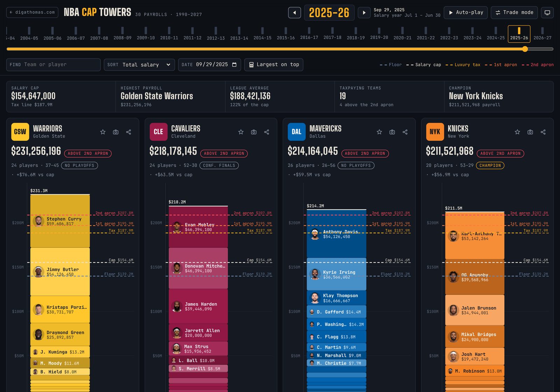Capture the Mavericks card with camera icon

point(392,132)
